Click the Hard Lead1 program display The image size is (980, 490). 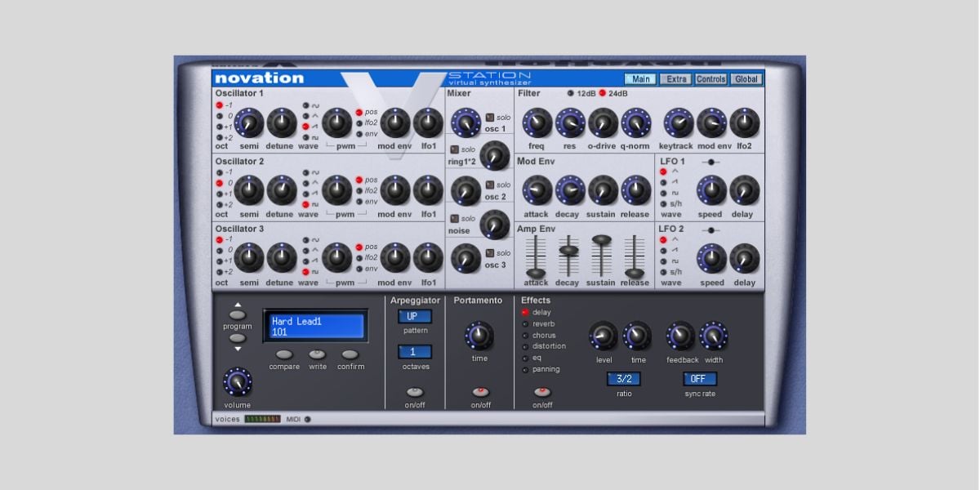pos(314,327)
